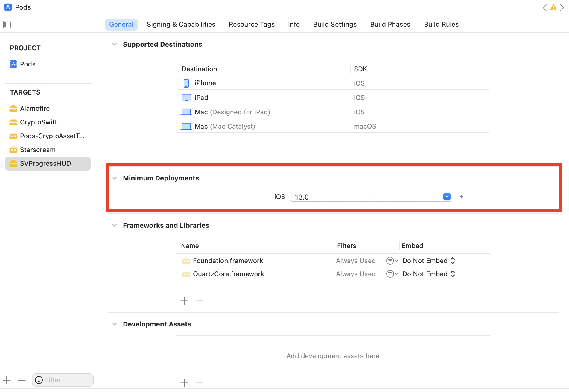Change embed option for QuartzCore.framework
569x392 pixels.
(x=428, y=274)
